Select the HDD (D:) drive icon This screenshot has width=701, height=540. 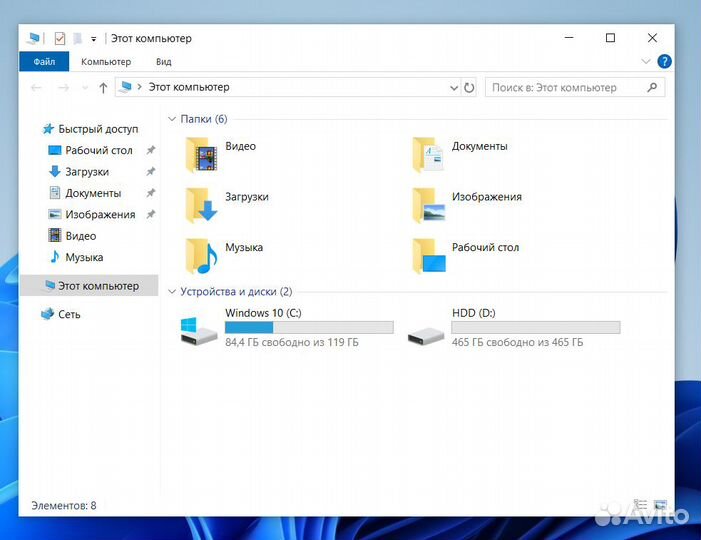pyautogui.click(x=426, y=336)
